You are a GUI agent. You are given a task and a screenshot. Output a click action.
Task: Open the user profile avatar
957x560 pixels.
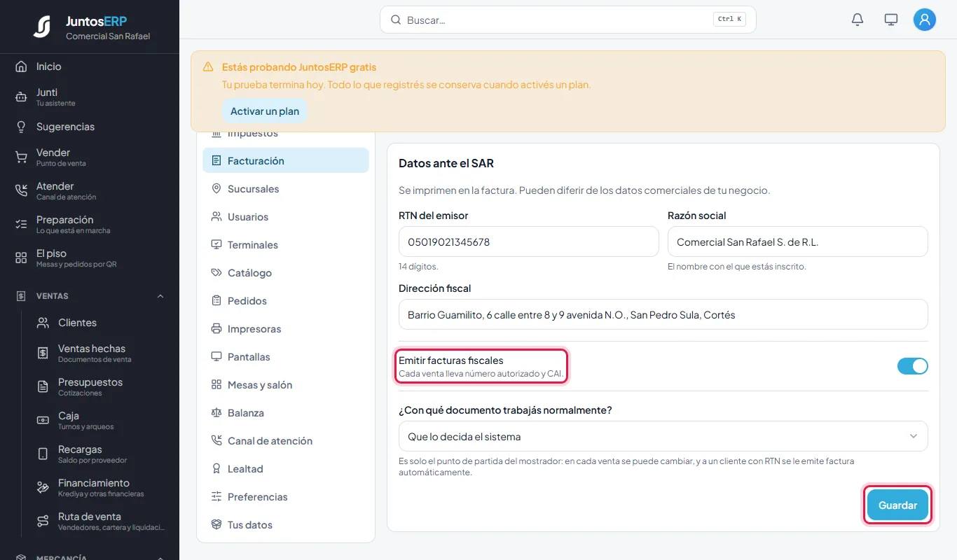pyautogui.click(x=925, y=20)
